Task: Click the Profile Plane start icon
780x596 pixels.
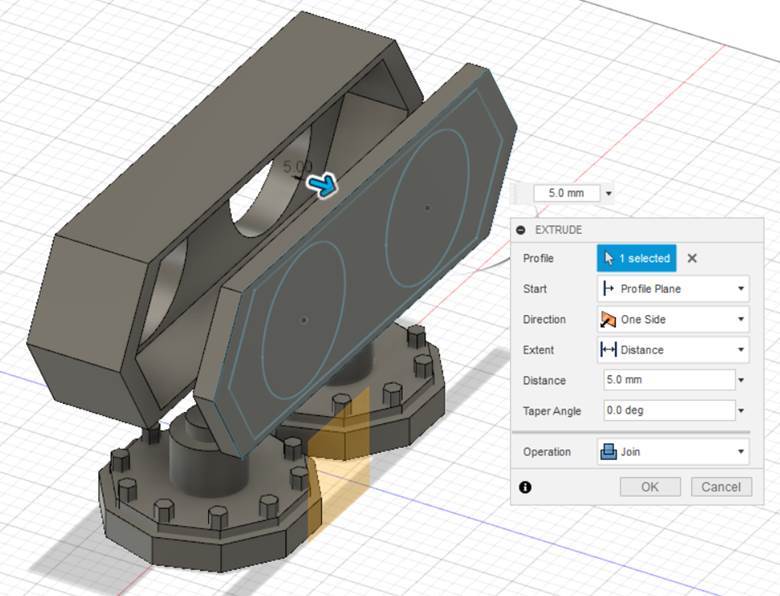Action: [x=608, y=289]
